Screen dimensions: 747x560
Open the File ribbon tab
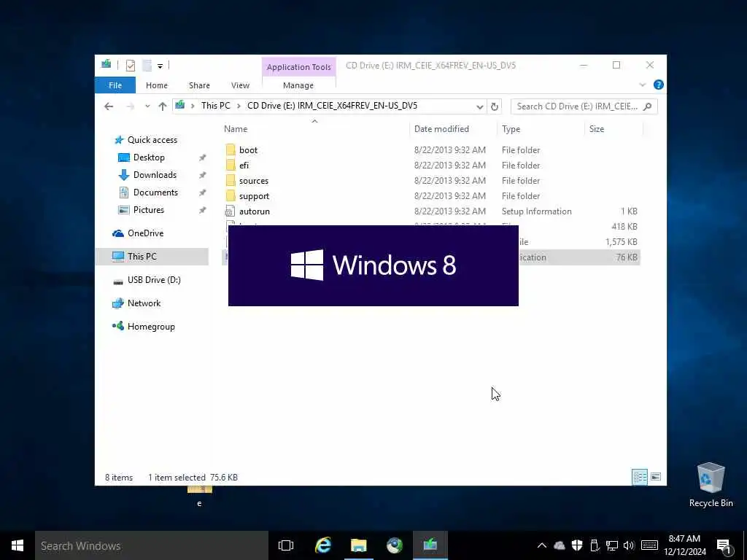click(115, 85)
